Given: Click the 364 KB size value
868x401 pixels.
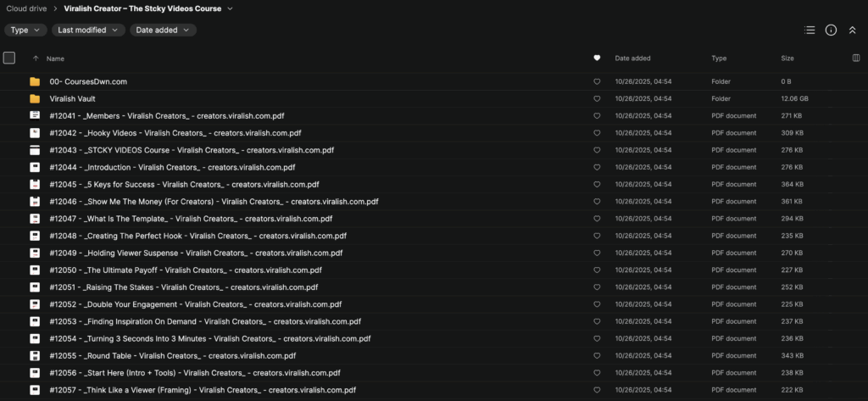Looking at the screenshot, I should pyautogui.click(x=793, y=185).
